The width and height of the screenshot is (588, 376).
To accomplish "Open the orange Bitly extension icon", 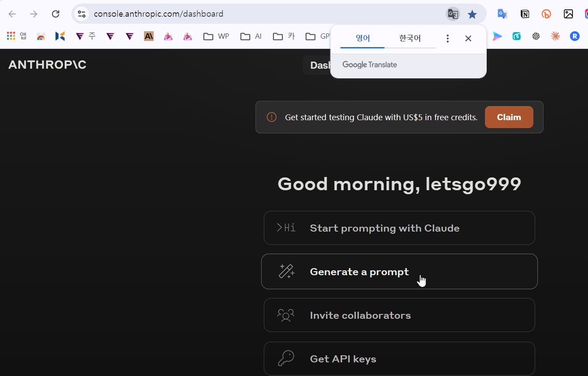I will pos(547,14).
